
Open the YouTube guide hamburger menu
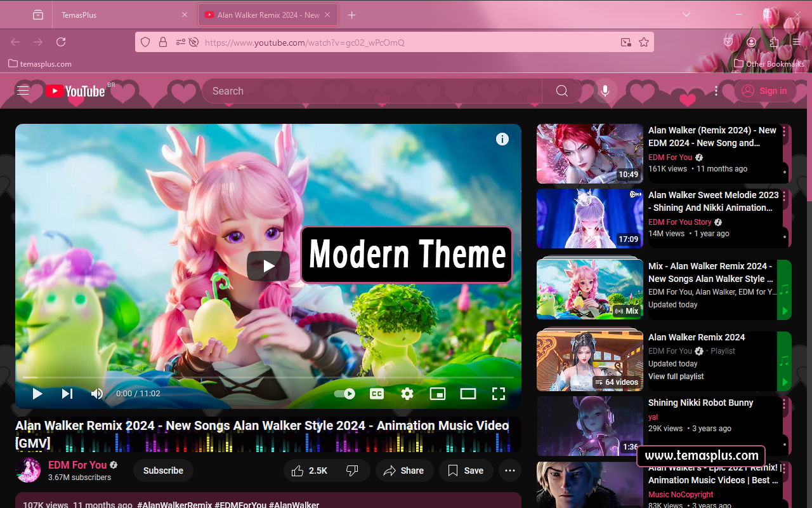click(x=23, y=91)
